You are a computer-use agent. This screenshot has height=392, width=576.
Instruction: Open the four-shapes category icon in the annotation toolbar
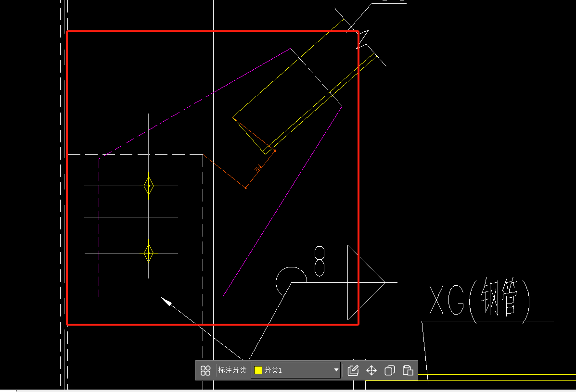pyautogui.click(x=205, y=370)
